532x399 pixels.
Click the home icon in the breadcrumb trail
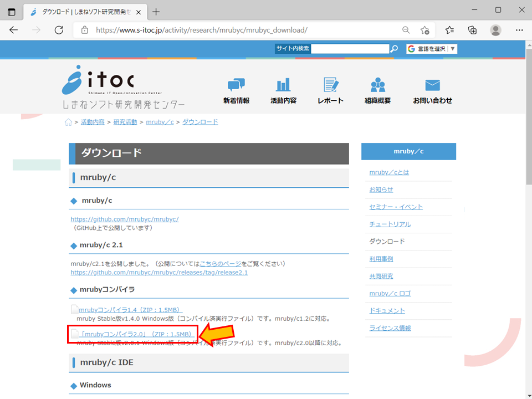click(68, 121)
